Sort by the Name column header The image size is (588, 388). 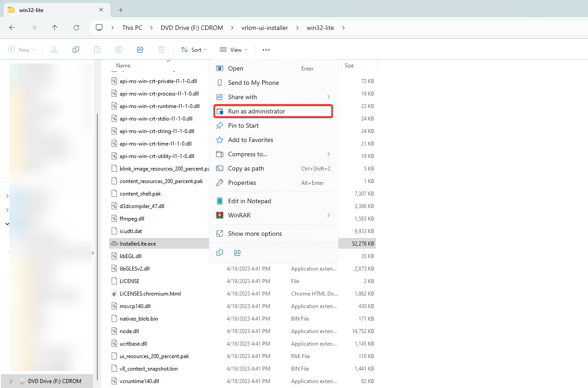[x=123, y=66]
